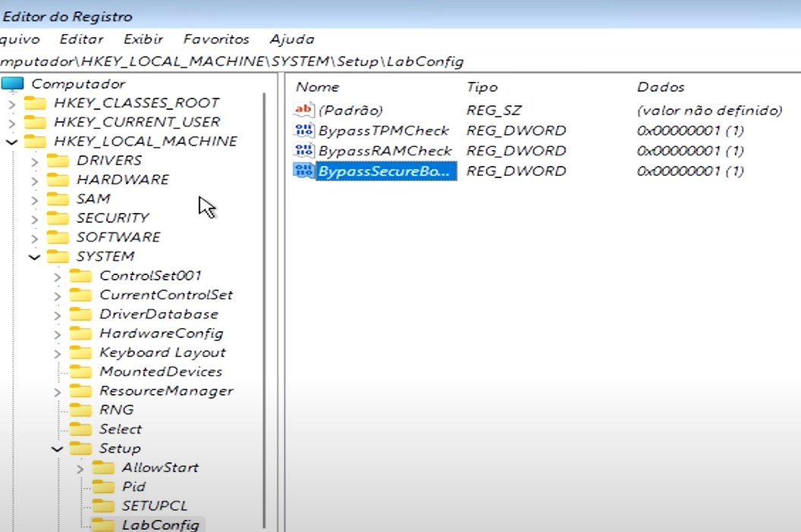Sort values by the Nome column header

click(317, 87)
